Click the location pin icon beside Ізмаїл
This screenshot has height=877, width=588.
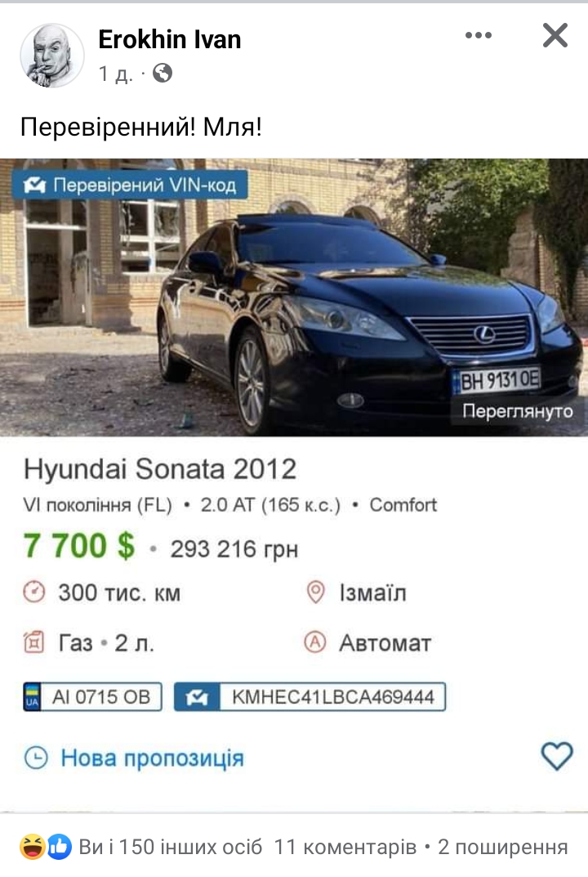[x=316, y=593]
